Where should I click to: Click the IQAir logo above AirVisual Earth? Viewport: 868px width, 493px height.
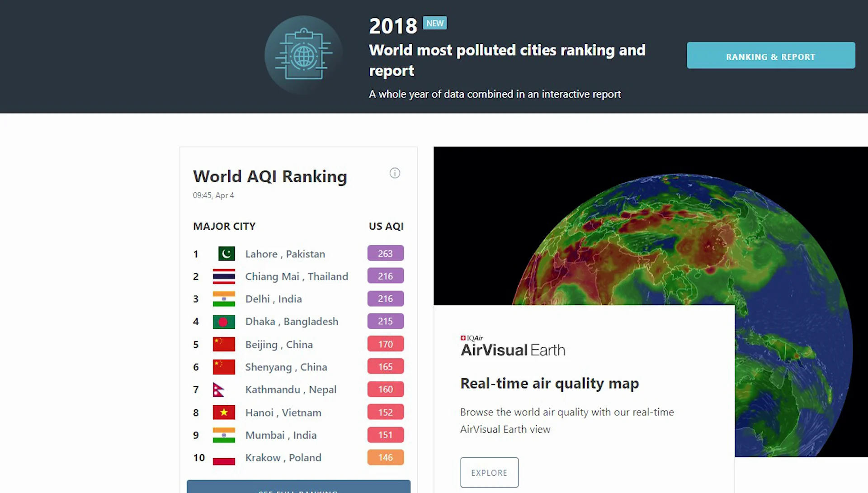pos(472,338)
